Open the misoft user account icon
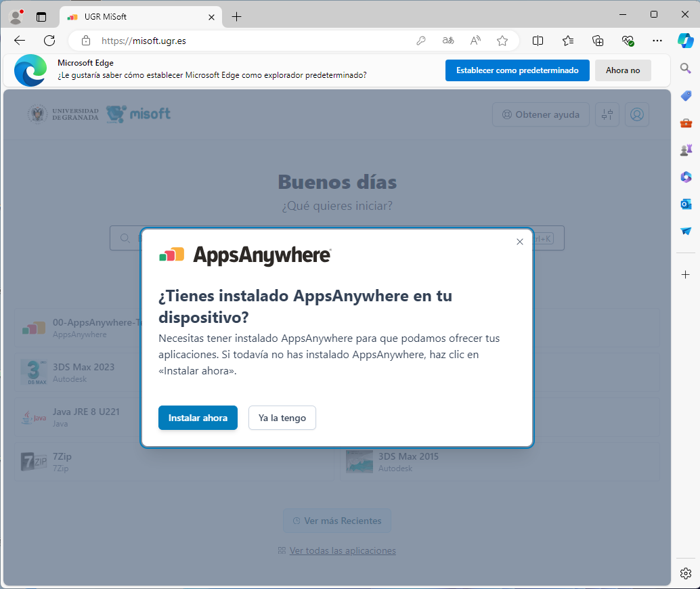 click(x=637, y=114)
